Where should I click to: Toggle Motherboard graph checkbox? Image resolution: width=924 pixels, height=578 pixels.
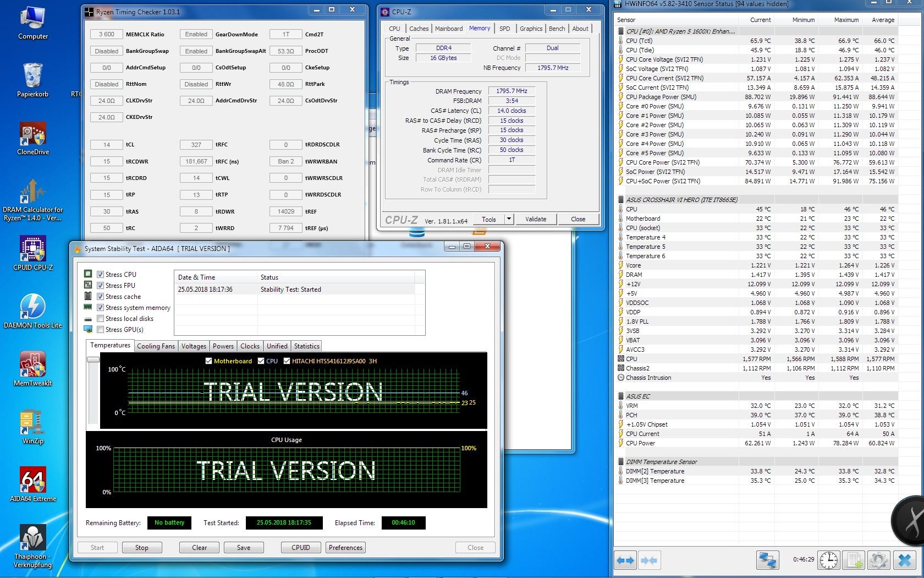(x=208, y=361)
